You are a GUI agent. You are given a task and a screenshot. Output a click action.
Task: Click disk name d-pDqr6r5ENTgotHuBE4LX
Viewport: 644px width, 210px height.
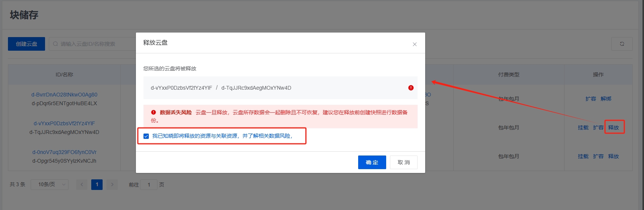point(64,103)
